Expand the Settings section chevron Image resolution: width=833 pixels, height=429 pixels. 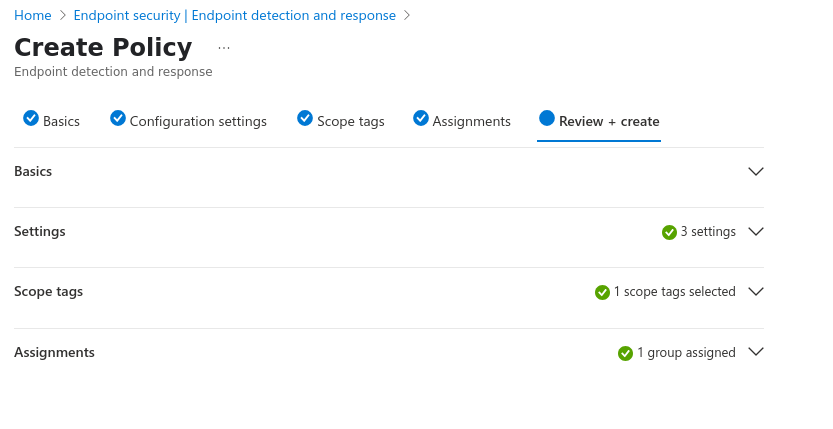tap(756, 232)
